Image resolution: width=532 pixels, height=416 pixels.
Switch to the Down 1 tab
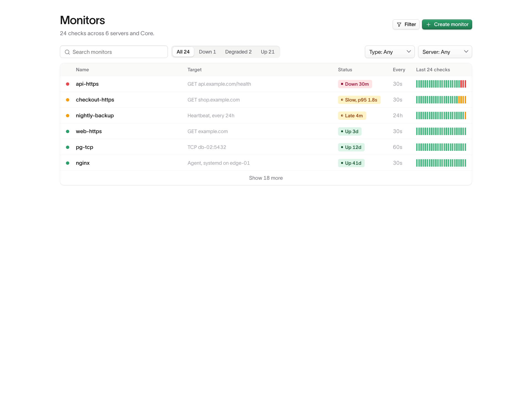pos(207,52)
